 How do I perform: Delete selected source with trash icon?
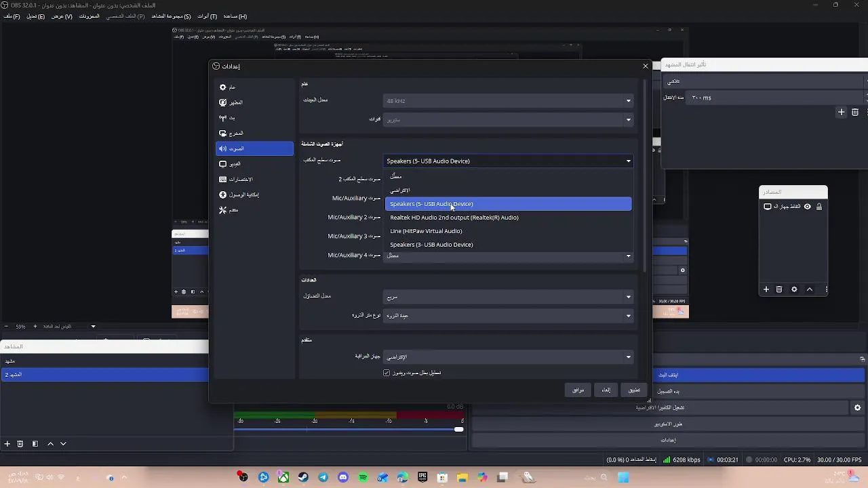point(779,289)
